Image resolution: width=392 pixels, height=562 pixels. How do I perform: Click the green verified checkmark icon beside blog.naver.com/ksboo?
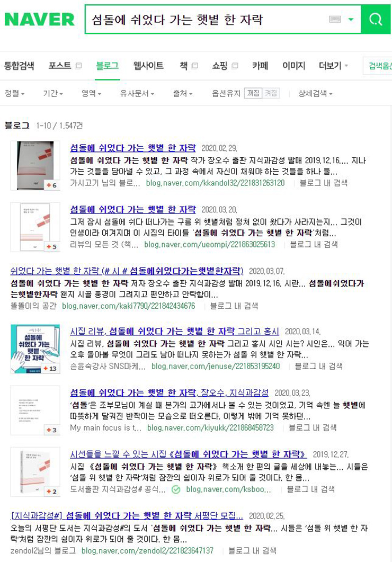click(176, 489)
